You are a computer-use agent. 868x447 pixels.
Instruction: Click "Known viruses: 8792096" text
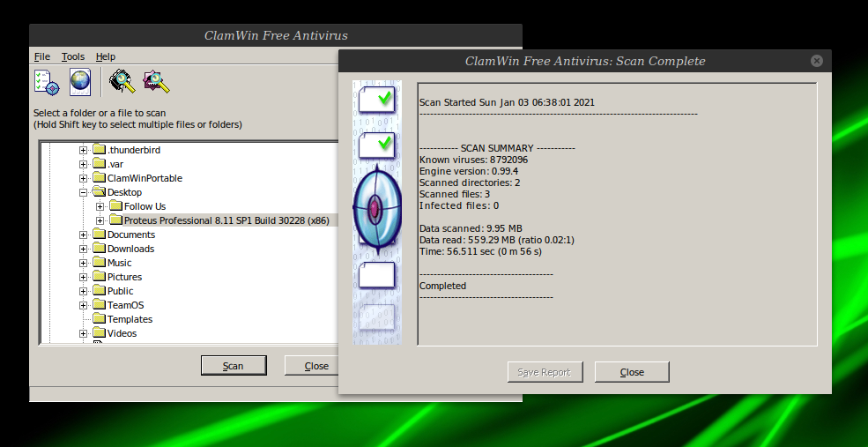tap(473, 160)
